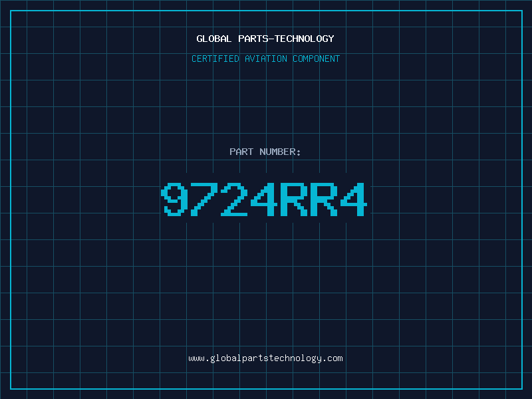Screen dimensions: 532x399
Task: Click the CERTIFIED AVIATION COMPONENT subtitle
Action: coord(265,59)
